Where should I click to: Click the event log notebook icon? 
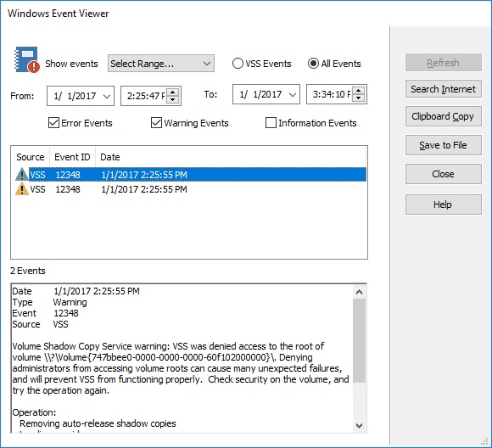27,59
